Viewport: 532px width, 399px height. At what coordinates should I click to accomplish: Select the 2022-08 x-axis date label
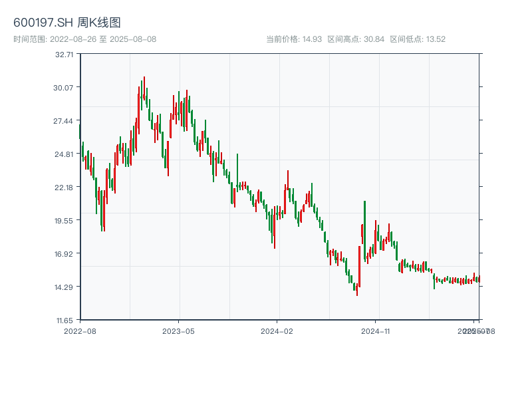tap(80, 331)
